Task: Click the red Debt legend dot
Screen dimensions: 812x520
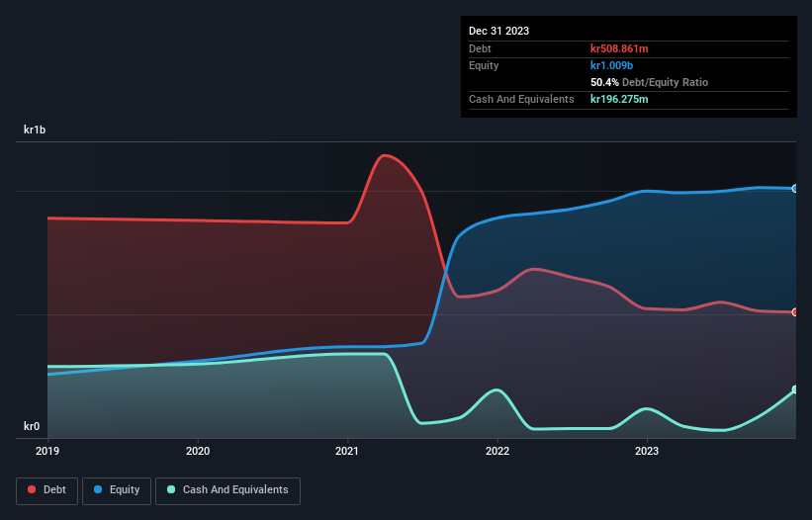Action: click(x=32, y=489)
